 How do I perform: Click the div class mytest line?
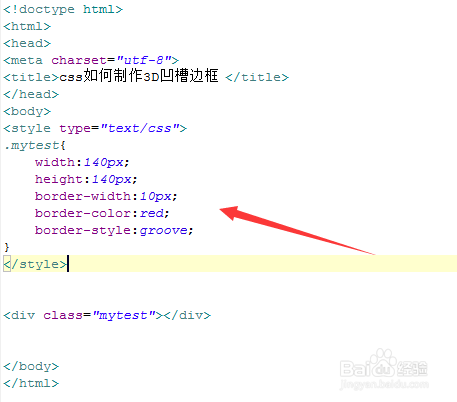point(107,315)
